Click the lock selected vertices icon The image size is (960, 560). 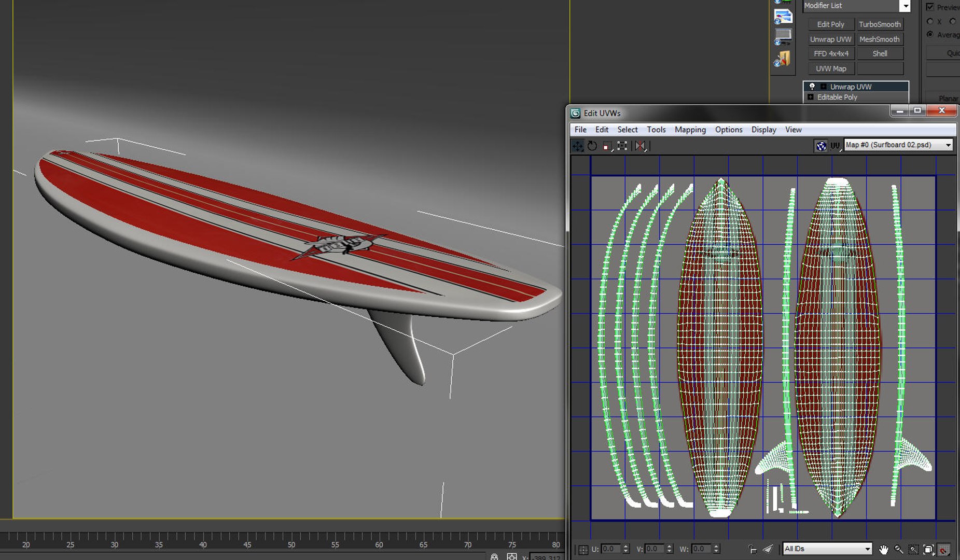(x=752, y=549)
